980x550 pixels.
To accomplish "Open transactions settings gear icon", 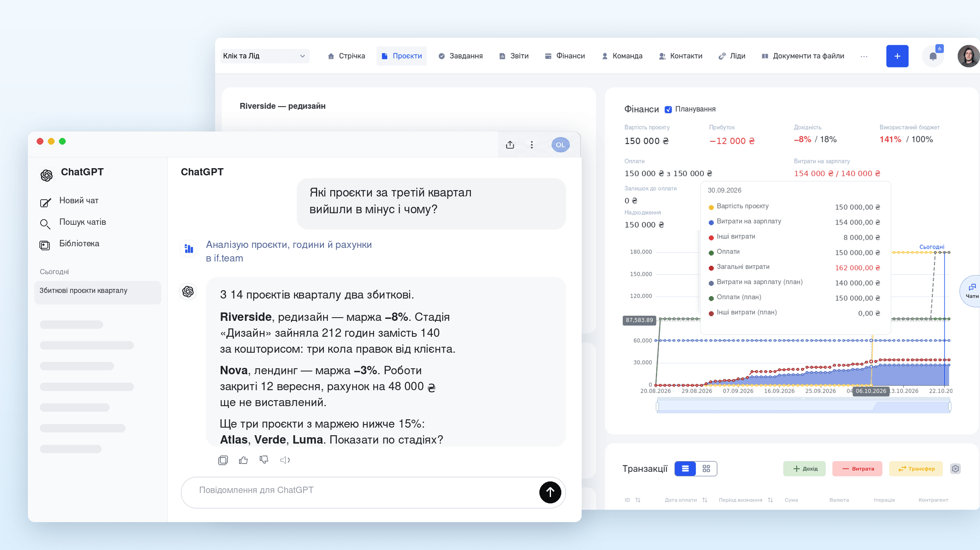I will (x=955, y=469).
